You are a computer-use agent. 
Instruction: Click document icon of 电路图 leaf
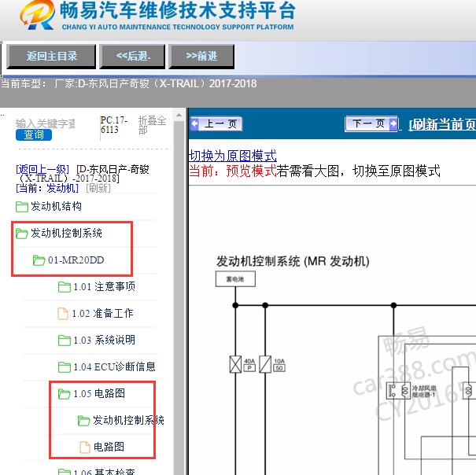85,447
